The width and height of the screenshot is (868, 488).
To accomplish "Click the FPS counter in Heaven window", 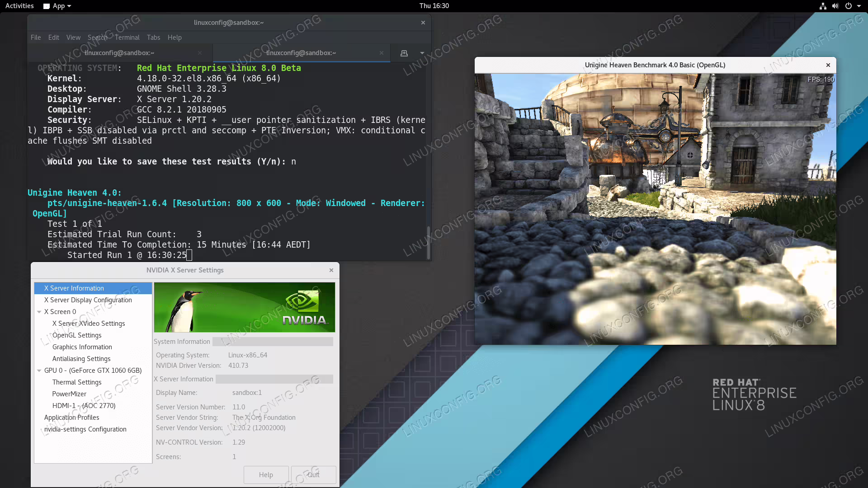I will (x=821, y=80).
